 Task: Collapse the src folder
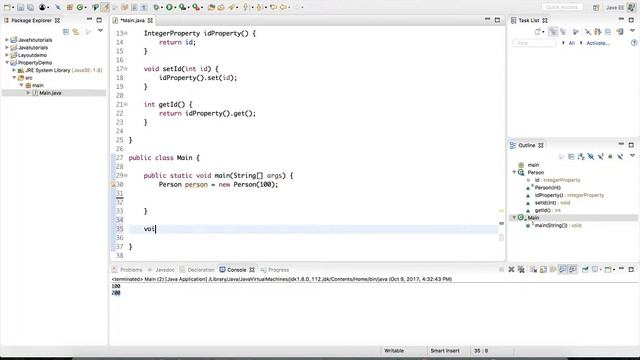[14, 78]
